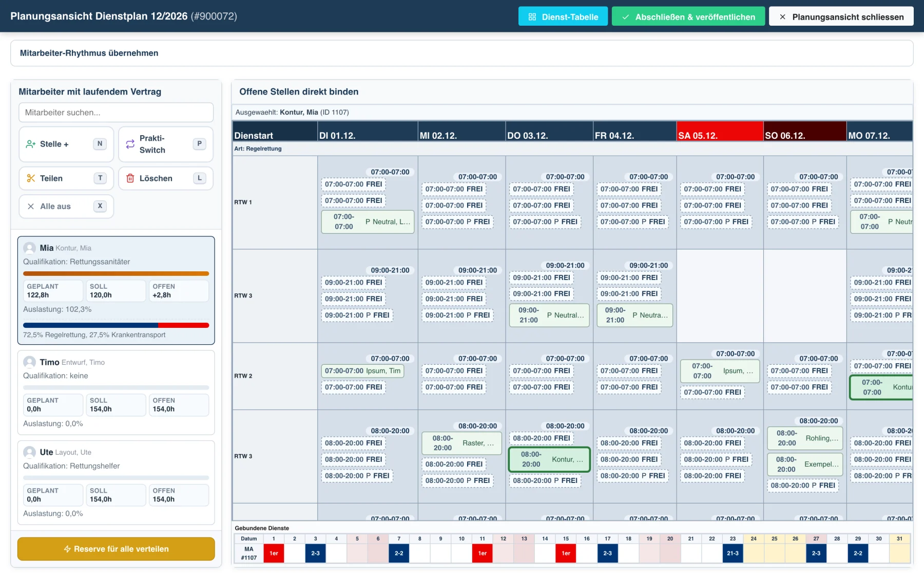Click the Stelle + person icon
924x578 pixels.
point(31,144)
